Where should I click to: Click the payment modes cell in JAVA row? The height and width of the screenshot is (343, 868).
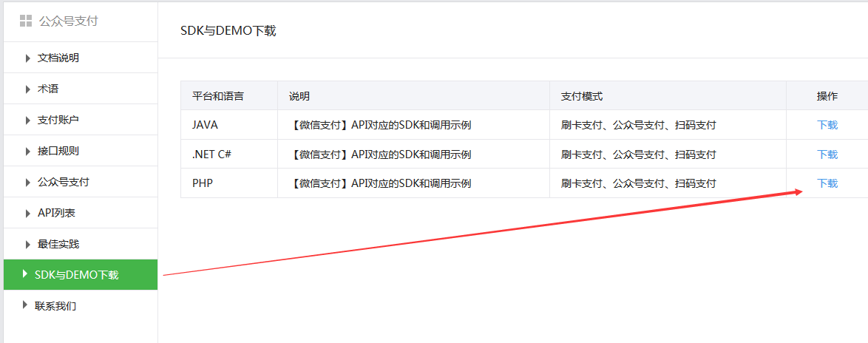point(668,125)
